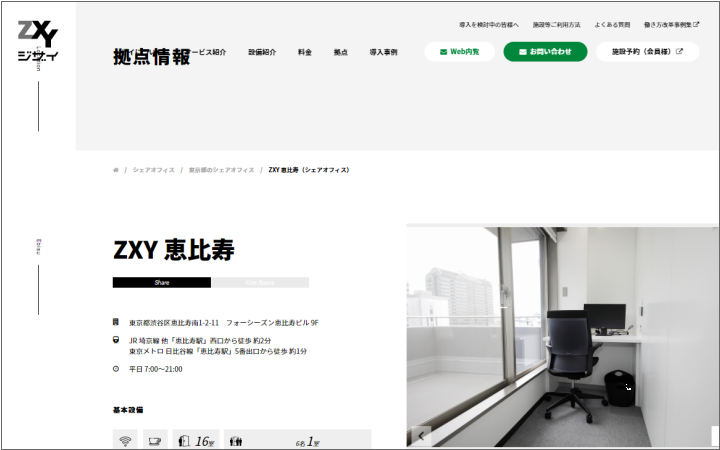Click the coffee cup facility icon

pyautogui.click(x=155, y=441)
